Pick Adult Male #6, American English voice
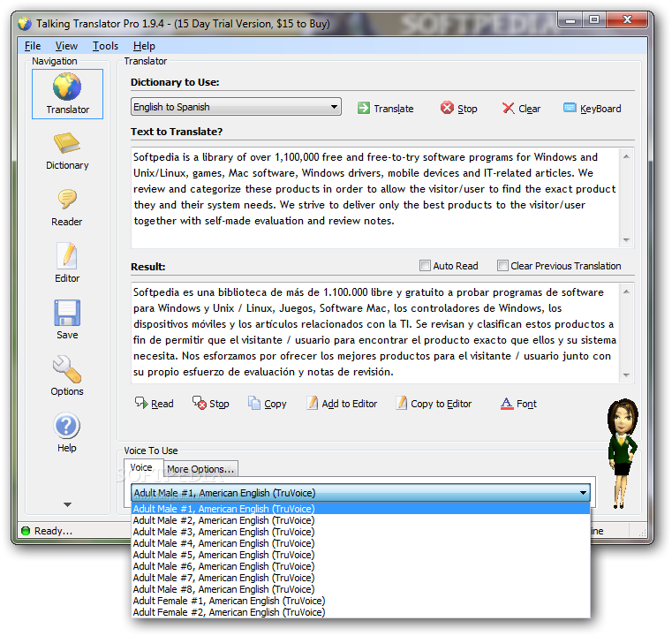 pyautogui.click(x=360, y=566)
